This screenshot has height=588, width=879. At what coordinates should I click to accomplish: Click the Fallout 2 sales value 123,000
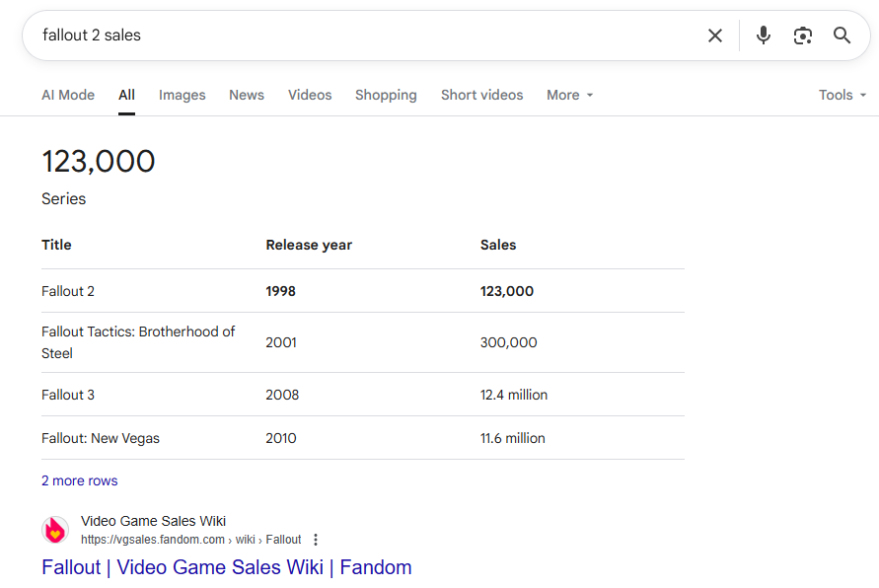coord(507,291)
